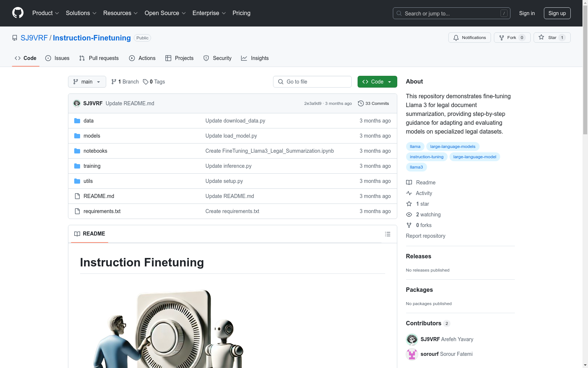588x368 pixels.
Task: Click the requirements.txt file icon
Action: (x=77, y=211)
